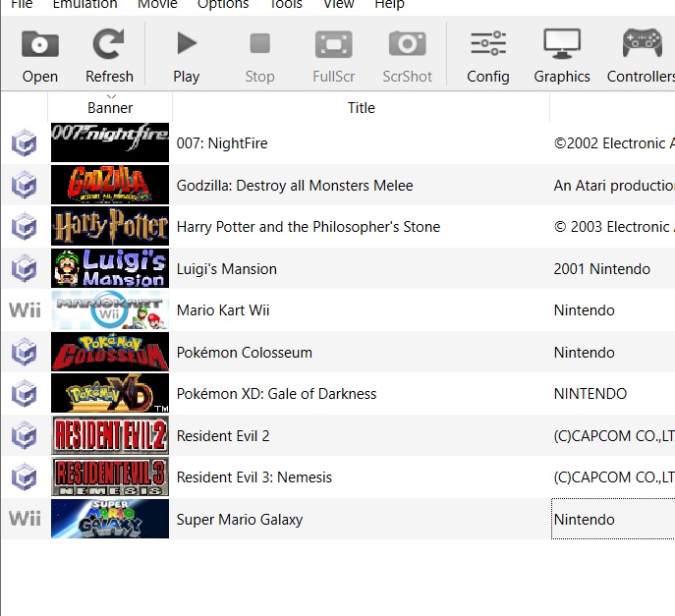Screen dimensions: 675x616
Task: Select title text 007: NightFire
Action: [222, 142]
